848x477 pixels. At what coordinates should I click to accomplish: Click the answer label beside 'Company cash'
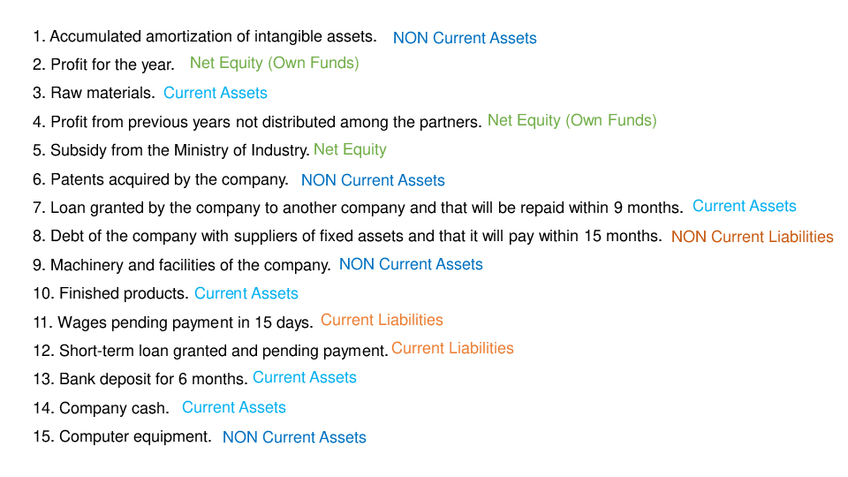(233, 408)
